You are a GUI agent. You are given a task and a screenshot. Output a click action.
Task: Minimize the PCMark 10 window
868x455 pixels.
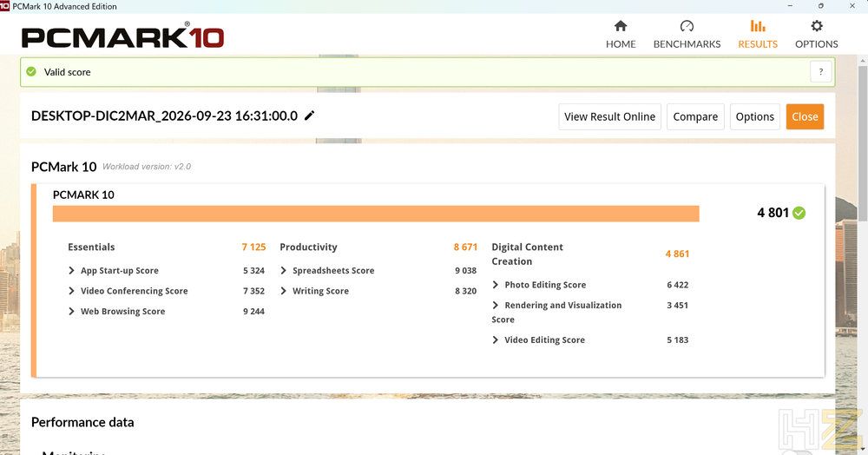pos(791,6)
